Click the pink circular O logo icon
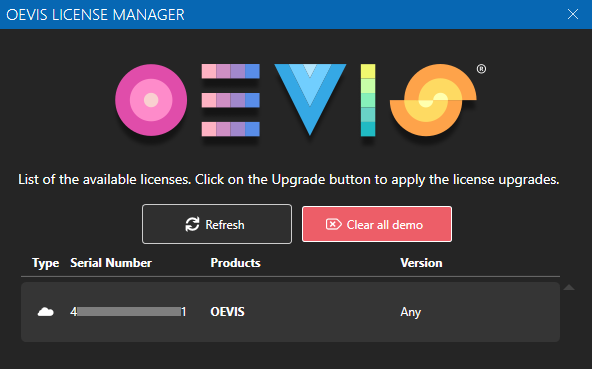The height and width of the screenshot is (369, 592). (x=151, y=100)
